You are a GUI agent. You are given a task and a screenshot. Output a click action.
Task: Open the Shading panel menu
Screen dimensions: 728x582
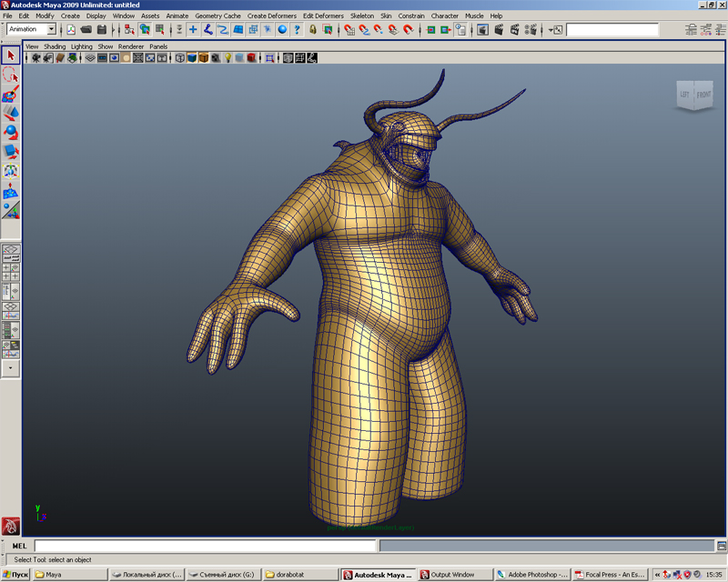(55, 46)
